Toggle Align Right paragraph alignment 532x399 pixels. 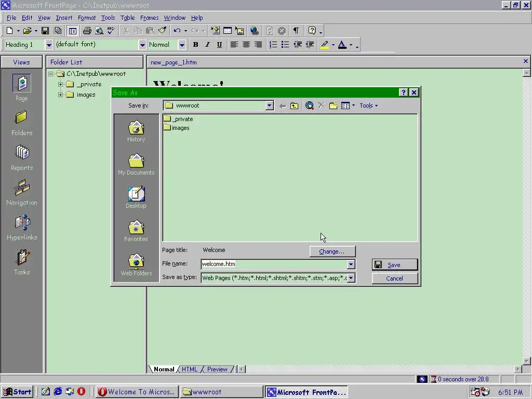coord(258,45)
